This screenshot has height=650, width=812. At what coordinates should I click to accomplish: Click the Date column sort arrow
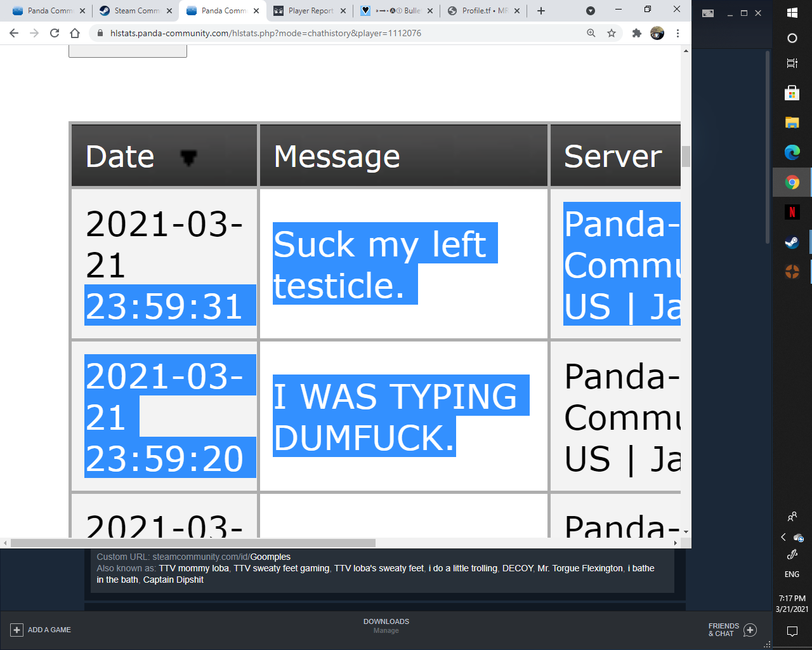coord(187,157)
